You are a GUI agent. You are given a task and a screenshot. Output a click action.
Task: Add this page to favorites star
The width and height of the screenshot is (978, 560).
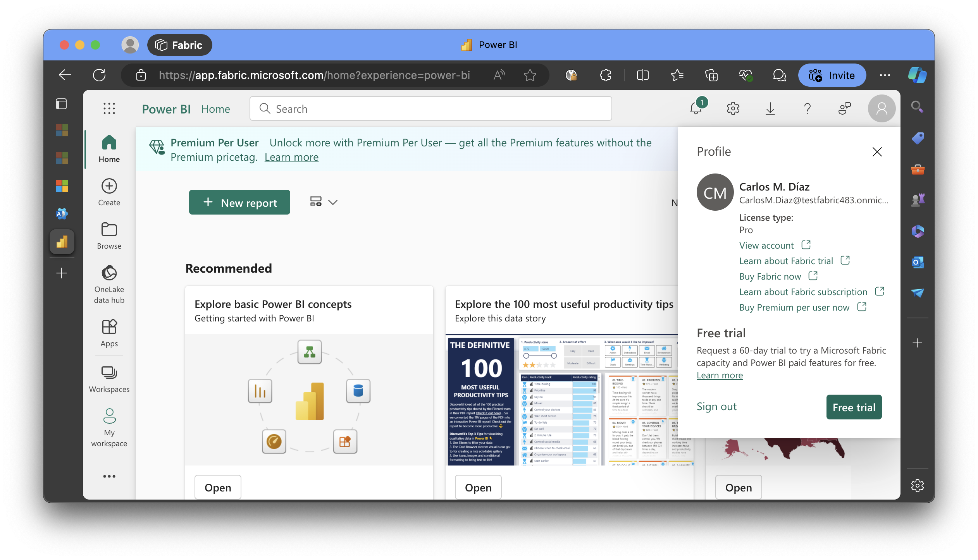(530, 75)
